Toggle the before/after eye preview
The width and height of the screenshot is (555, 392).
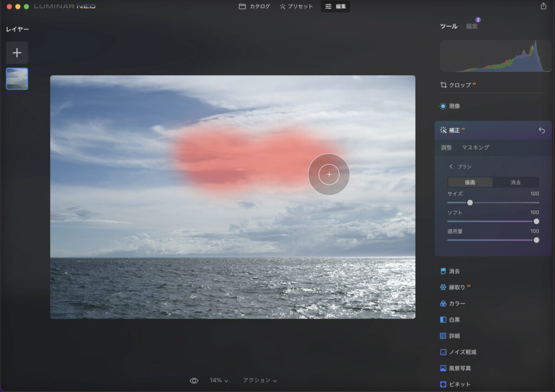coord(194,381)
